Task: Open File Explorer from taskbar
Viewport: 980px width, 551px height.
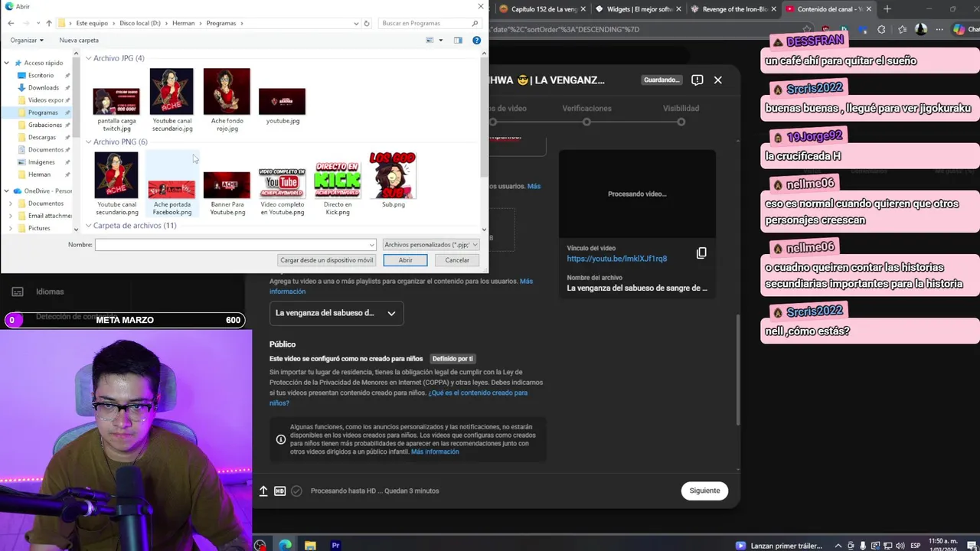Action: click(310, 545)
